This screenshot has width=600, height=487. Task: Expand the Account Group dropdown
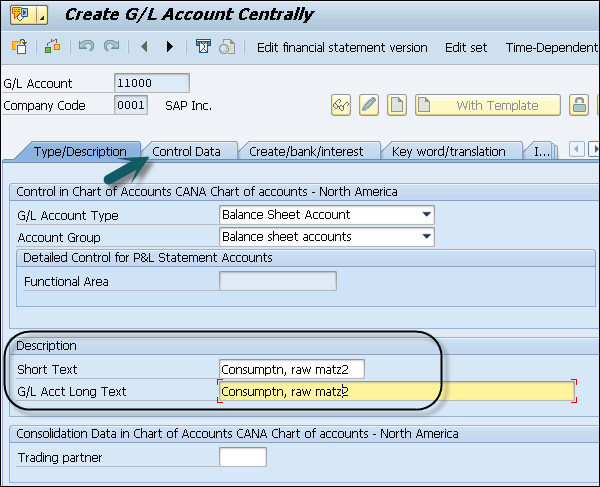tap(427, 237)
